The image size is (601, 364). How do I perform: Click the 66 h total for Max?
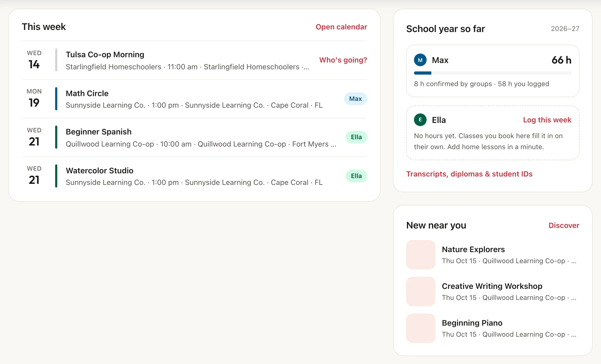561,60
